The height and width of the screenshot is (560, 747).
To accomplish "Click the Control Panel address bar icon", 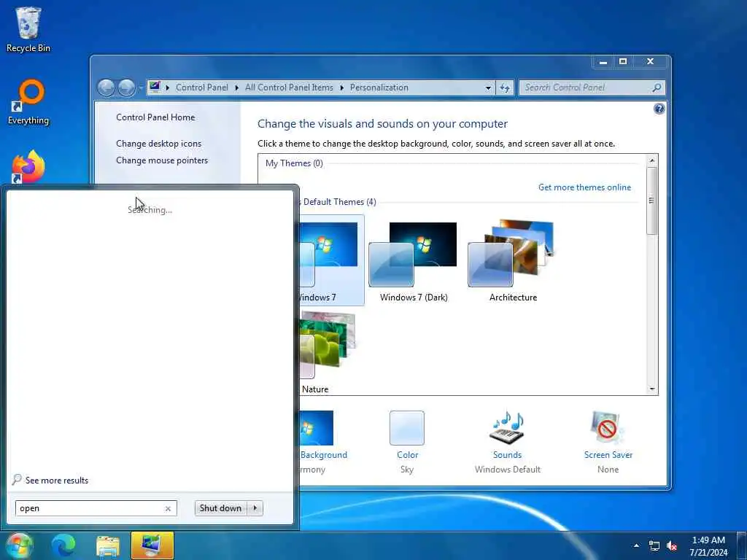I will (155, 87).
